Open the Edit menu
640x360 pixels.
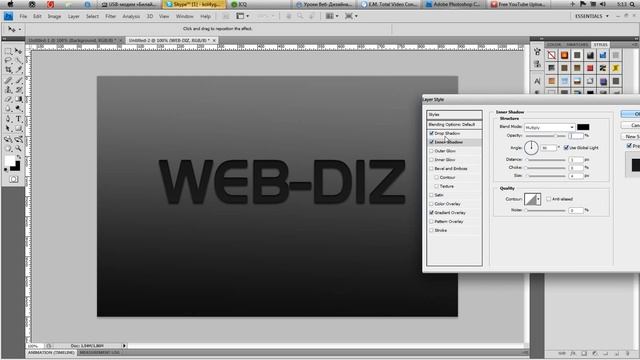tap(37, 16)
